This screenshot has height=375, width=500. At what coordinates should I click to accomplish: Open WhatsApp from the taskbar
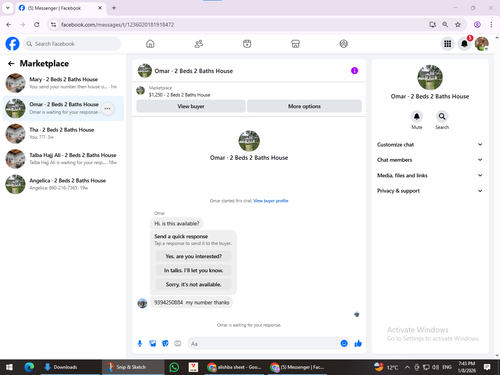point(174,367)
